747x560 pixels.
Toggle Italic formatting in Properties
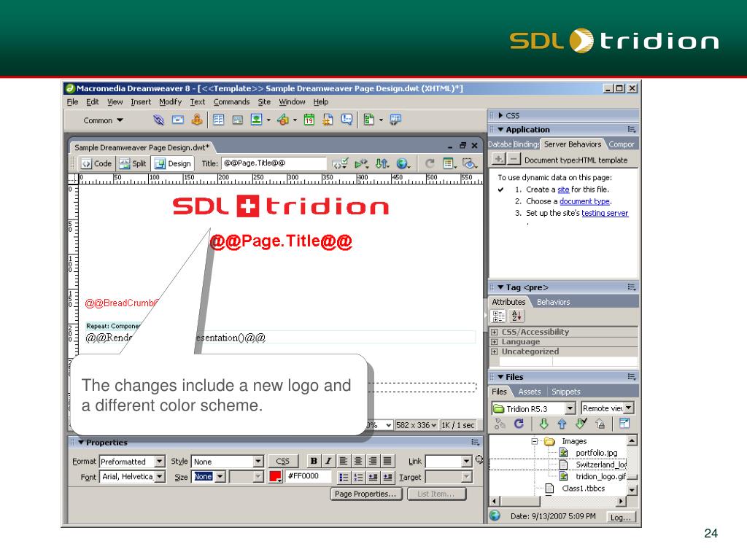(x=328, y=461)
